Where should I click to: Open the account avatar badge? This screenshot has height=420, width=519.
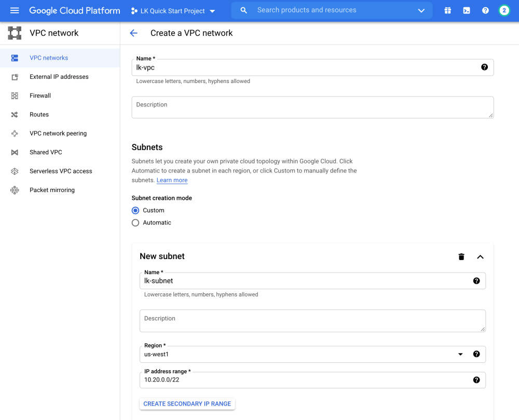point(504,10)
